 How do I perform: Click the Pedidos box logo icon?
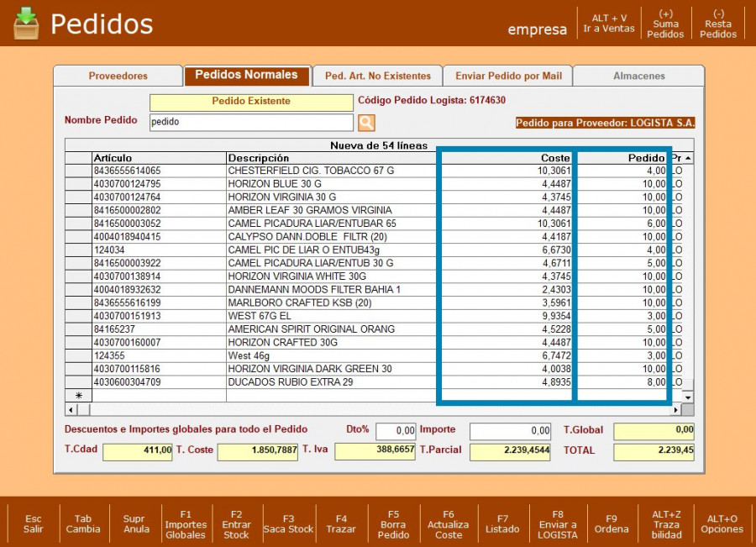pos(26,23)
